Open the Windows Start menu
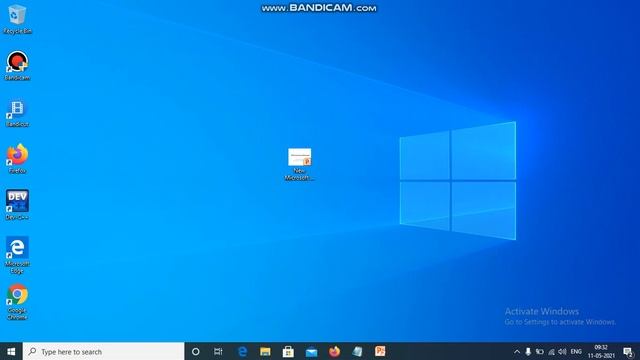The width and height of the screenshot is (640, 360). (x=11, y=351)
